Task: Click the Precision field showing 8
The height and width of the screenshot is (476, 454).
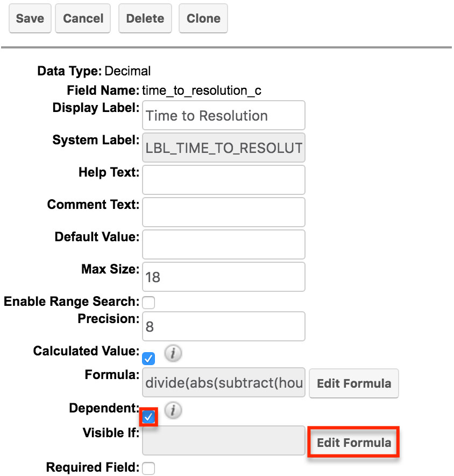Action: point(224,326)
